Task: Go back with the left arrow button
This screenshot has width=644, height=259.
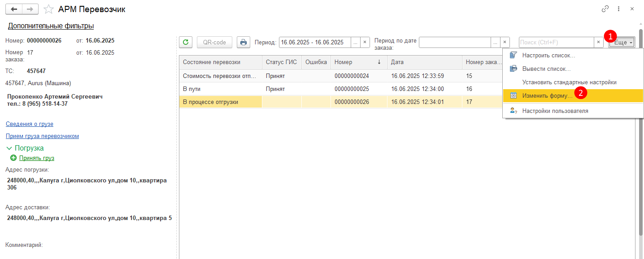Action: (13, 9)
